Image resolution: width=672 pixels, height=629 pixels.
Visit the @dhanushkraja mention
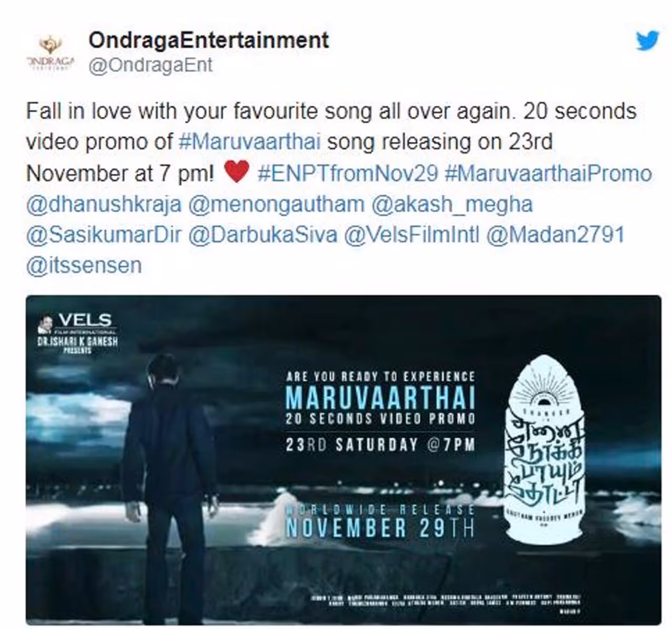[x=104, y=204]
